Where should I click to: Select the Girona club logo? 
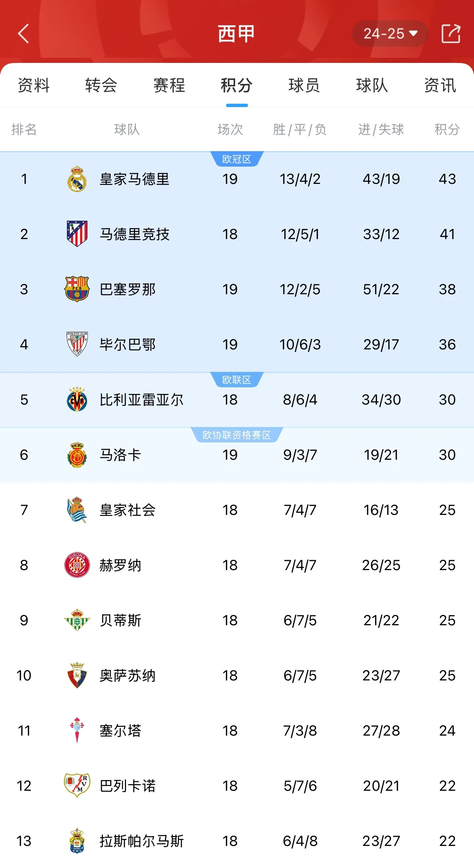click(77, 565)
